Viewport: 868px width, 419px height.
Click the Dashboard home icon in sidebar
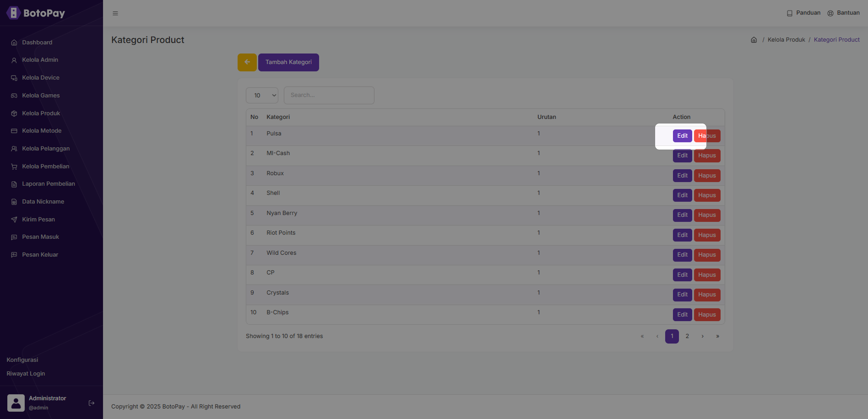pyautogui.click(x=14, y=43)
